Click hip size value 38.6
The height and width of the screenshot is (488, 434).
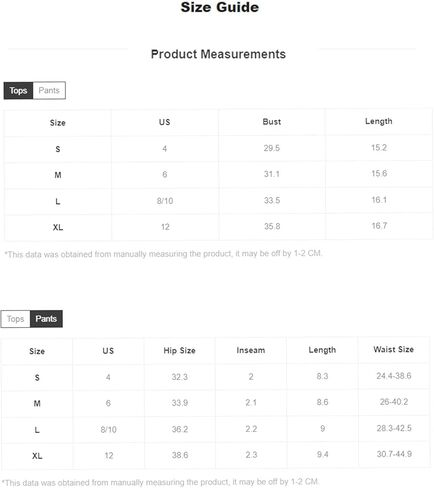pos(180,455)
